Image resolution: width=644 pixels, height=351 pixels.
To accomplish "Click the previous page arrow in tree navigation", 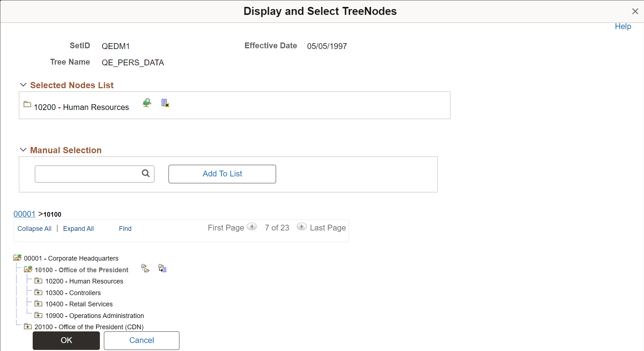I will click(252, 226).
